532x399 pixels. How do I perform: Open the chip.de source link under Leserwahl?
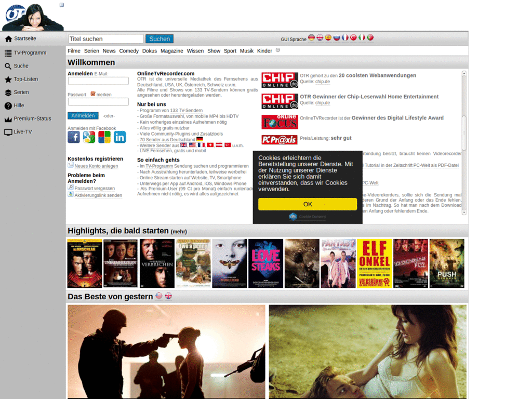(322, 103)
